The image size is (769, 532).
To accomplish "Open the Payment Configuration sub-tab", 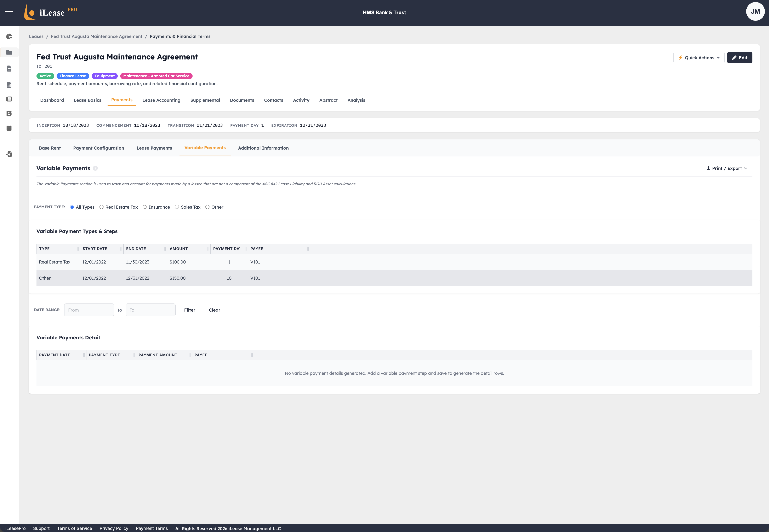I will coord(99,148).
